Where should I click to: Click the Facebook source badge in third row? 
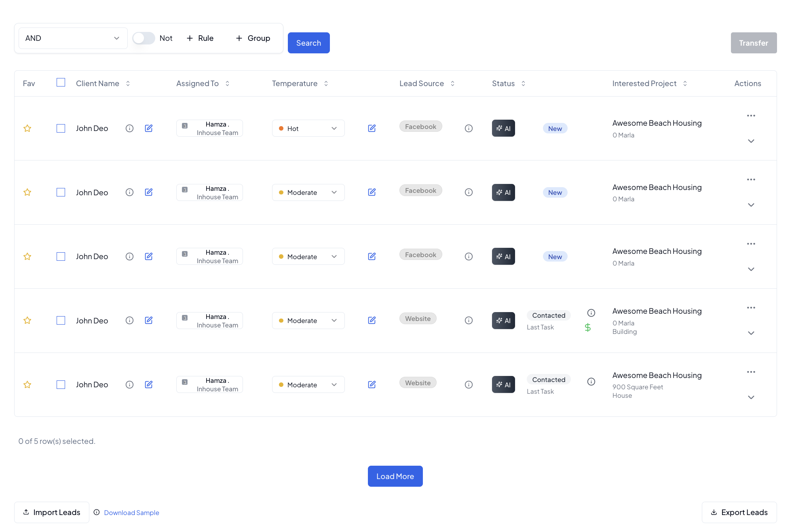pos(420,255)
